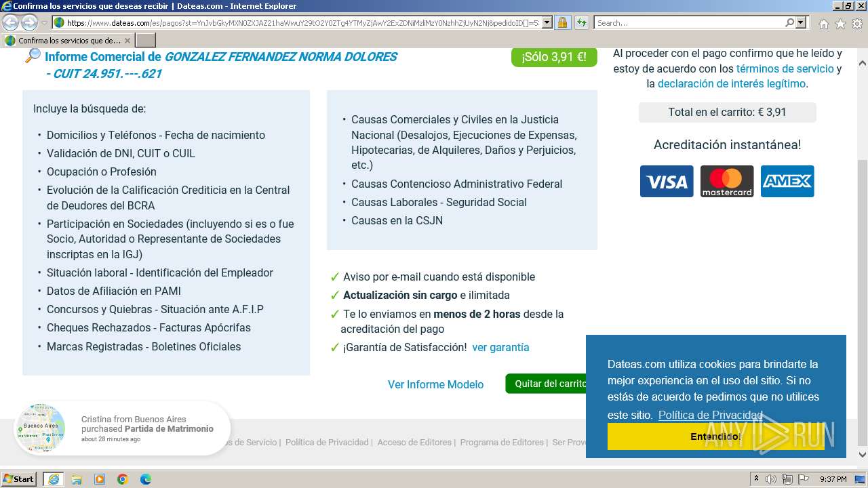Click the magnifier icon beside Informe Comercial
The height and width of the screenshot is (488, 868).
coord(32,56)
